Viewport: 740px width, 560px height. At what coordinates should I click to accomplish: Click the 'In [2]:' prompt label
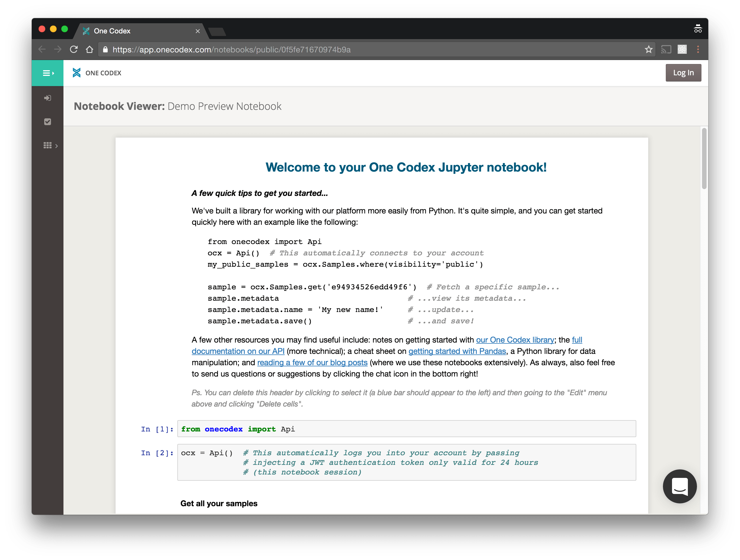coord(157,453)
